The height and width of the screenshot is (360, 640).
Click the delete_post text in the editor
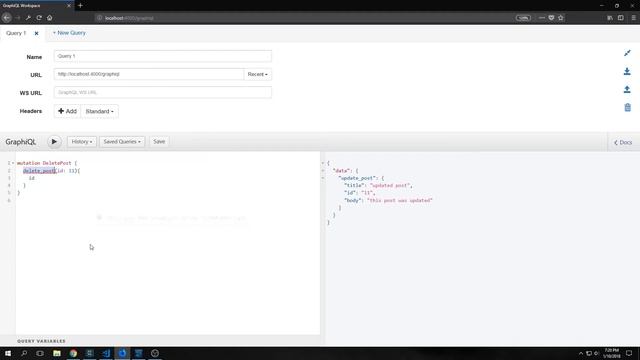coord(39,171)
